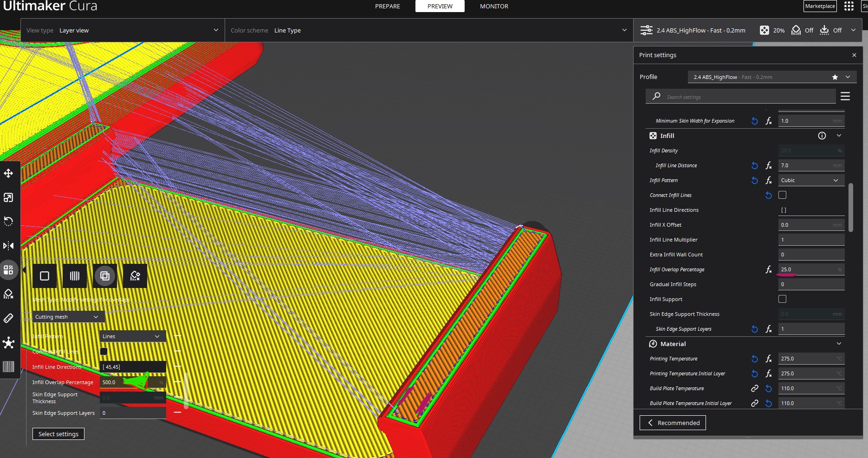Switch back to Recommended print settings
Image resolution: width=868 pixels, height=458 pixels.
tap(673, 423)
